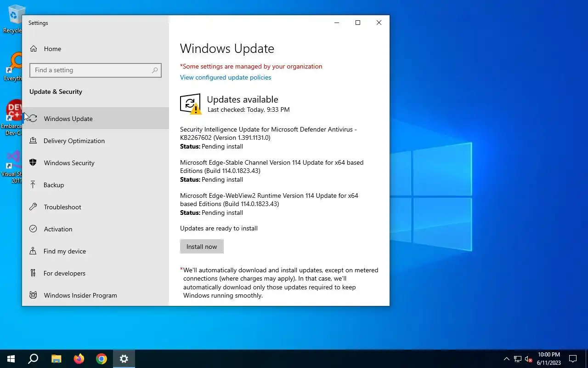Click the Windows Update page heading

pyautogui.click(x=227, y=49)
